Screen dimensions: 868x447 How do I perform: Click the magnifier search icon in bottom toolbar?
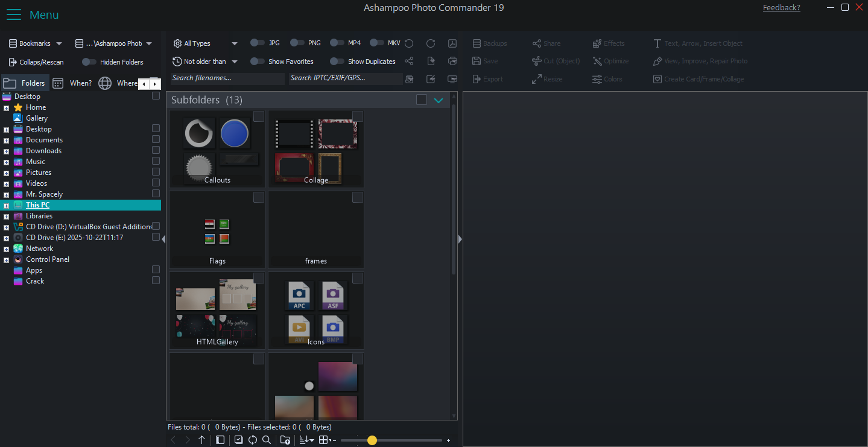tap(267, 440)
